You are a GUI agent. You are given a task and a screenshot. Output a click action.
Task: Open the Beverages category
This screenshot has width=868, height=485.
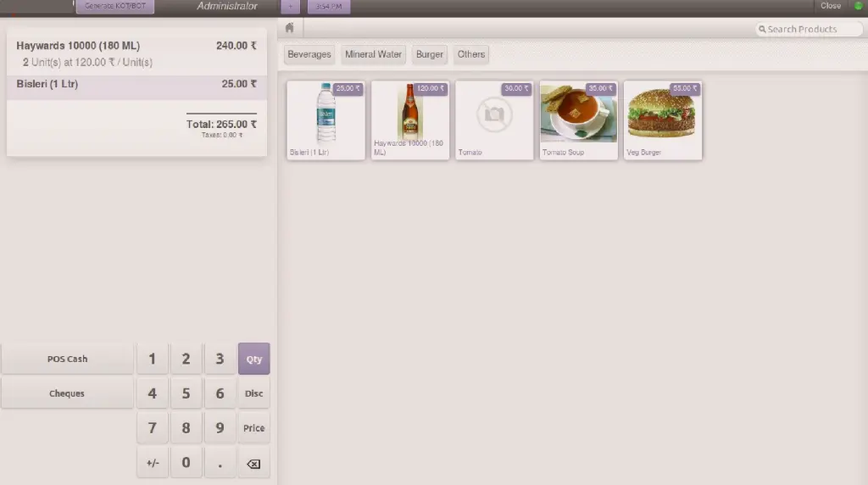tap(309, 54)
